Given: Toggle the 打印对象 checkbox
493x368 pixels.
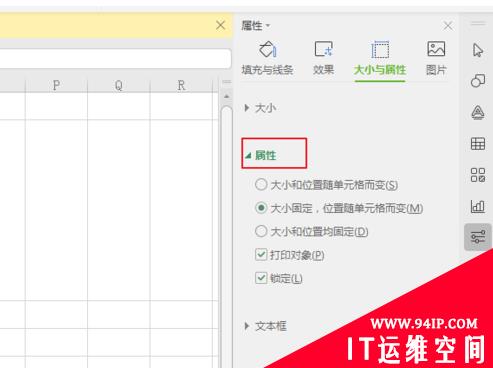Looking at the screenshot, I should pos(261,254).
